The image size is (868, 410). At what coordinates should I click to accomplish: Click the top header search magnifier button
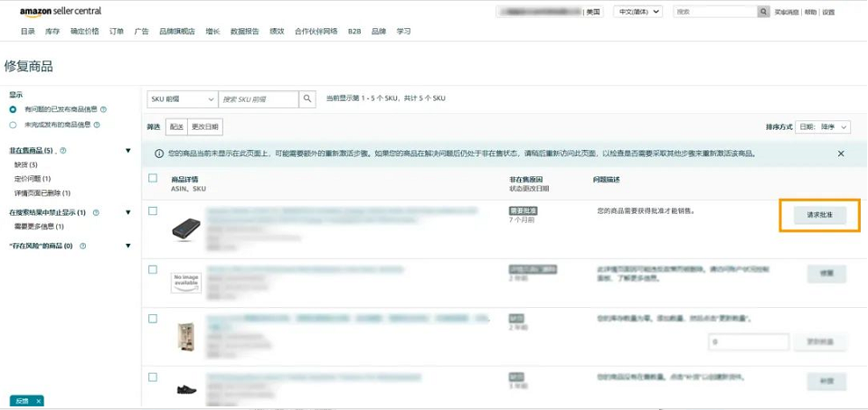764,12
